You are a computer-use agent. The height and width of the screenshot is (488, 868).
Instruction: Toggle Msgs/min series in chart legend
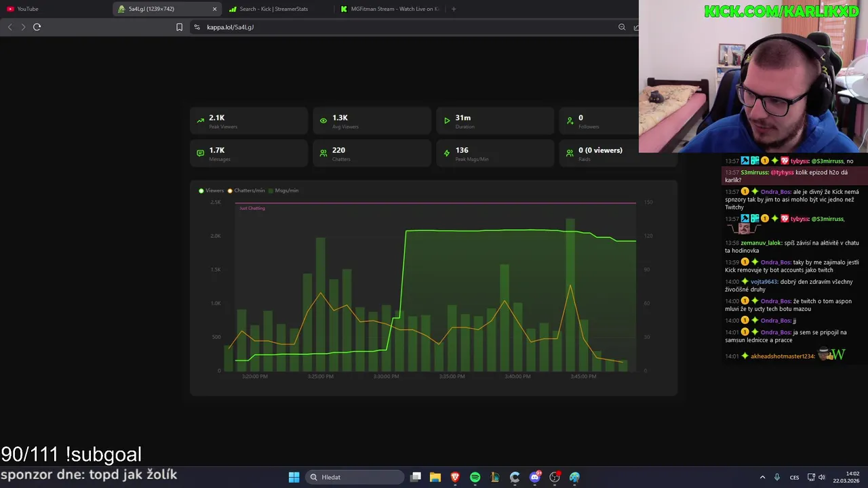(x=283, y=190)
